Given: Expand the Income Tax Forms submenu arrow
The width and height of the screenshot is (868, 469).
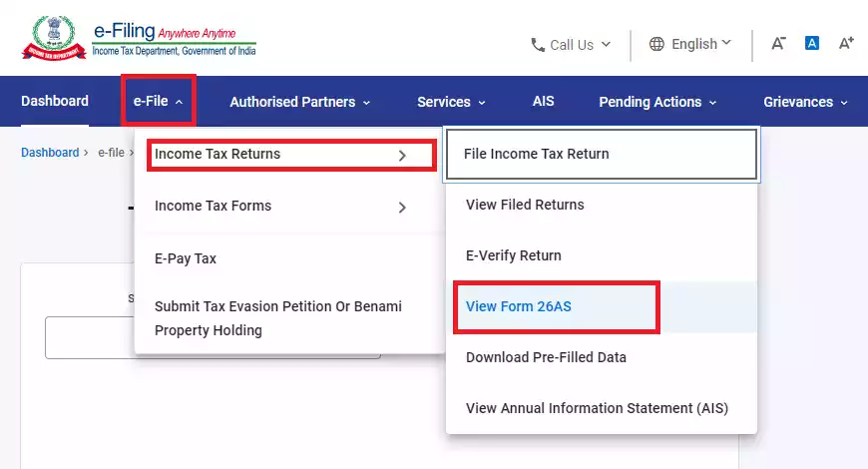Looking at the screenshot, I should pyautogui.click(x=402, y=208).
